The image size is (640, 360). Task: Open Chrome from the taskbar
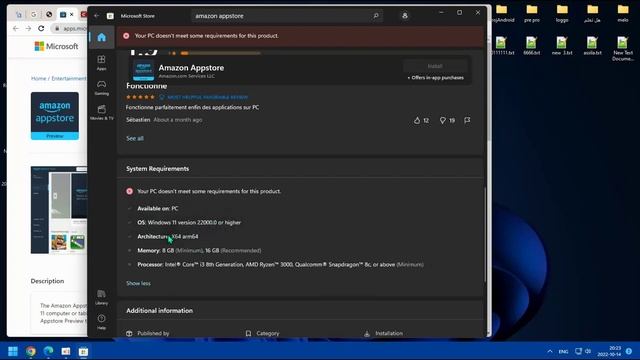(31, 351)
